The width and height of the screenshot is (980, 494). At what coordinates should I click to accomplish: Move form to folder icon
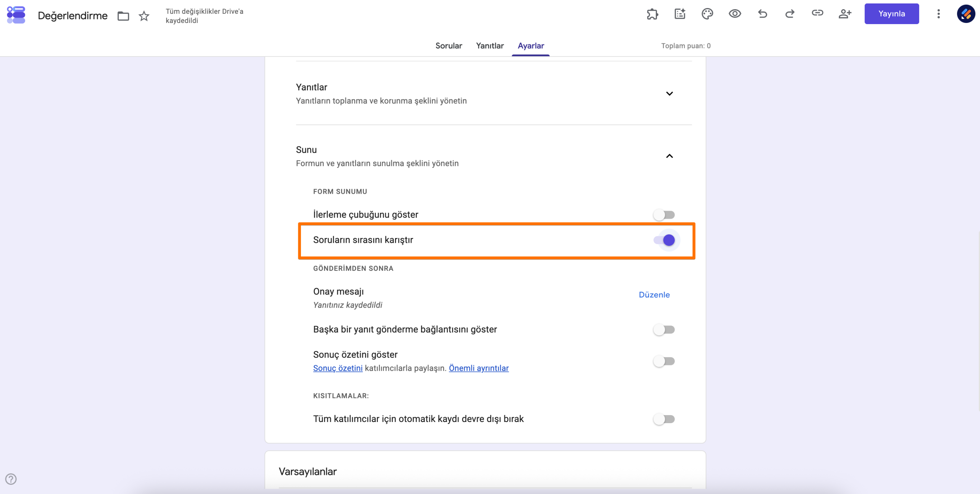pos(123,16)
